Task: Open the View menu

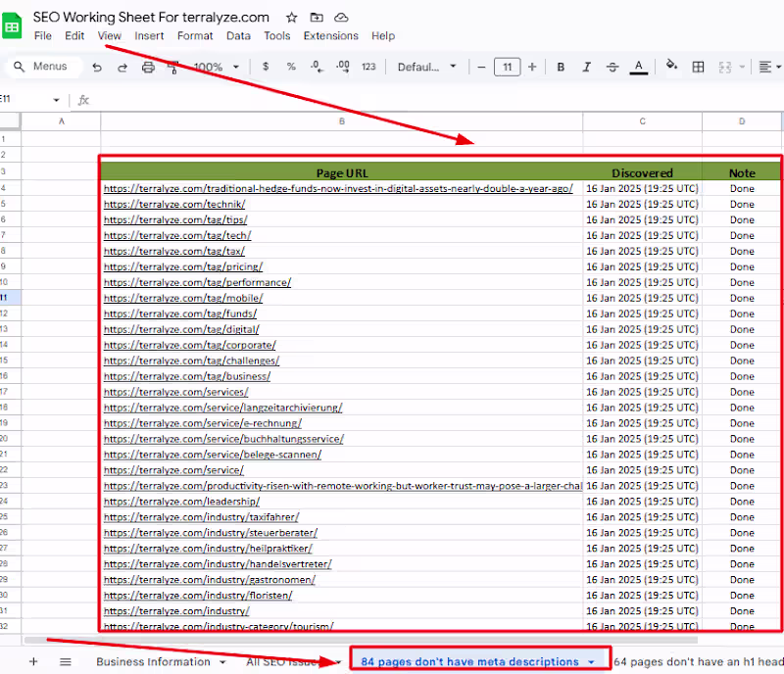Action: coord(110,36)
